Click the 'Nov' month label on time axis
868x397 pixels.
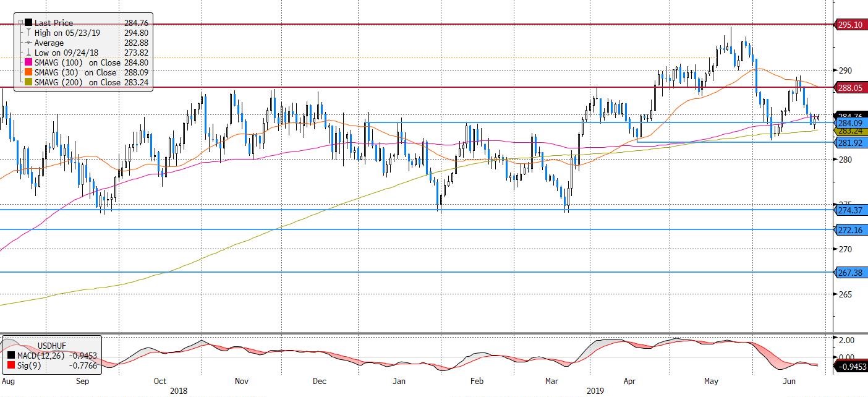241,382
